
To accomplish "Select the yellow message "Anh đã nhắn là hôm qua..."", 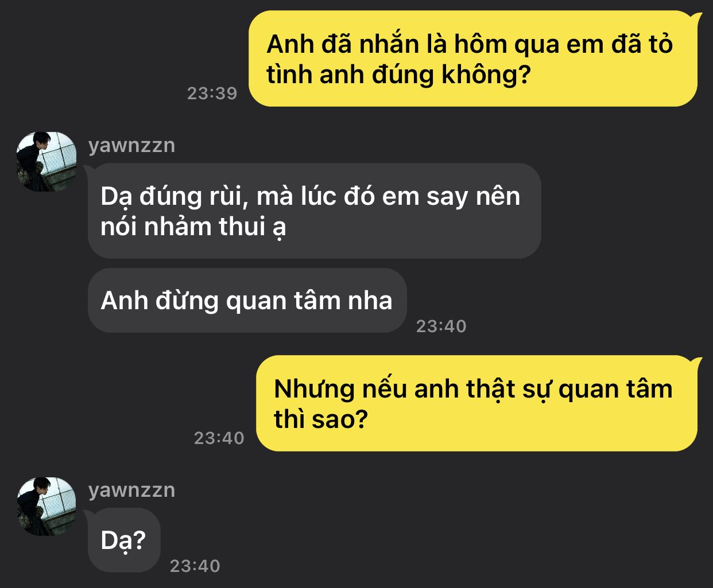I will [473, 59].
